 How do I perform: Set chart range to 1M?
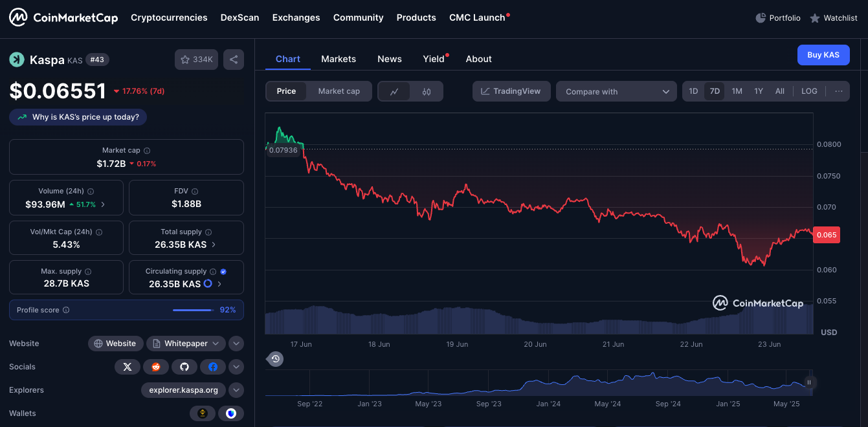pyautogui.click(x=737, y=91)
